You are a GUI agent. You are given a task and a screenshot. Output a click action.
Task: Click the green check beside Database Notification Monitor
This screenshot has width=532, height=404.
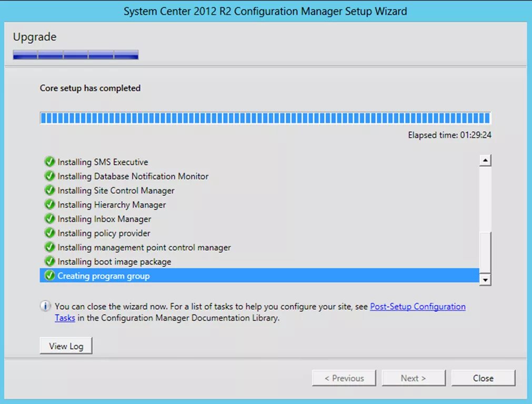[x=49, y=176]
